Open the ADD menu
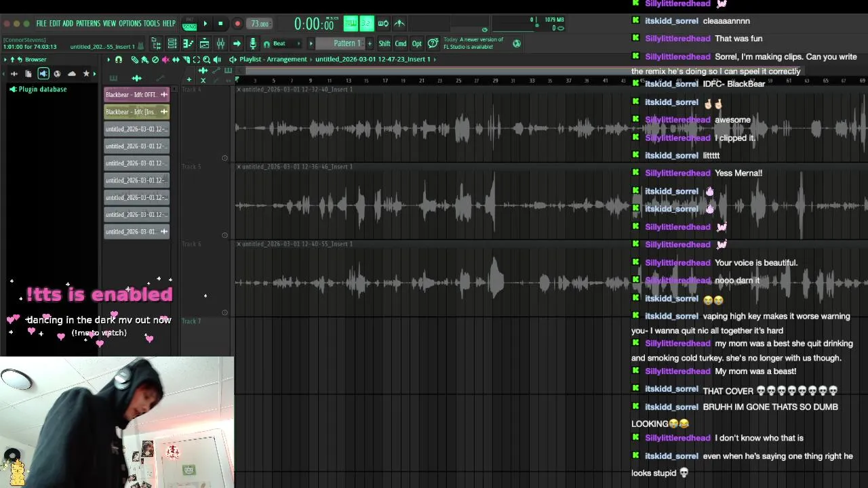The image size is (868, 488). point(68,24)
